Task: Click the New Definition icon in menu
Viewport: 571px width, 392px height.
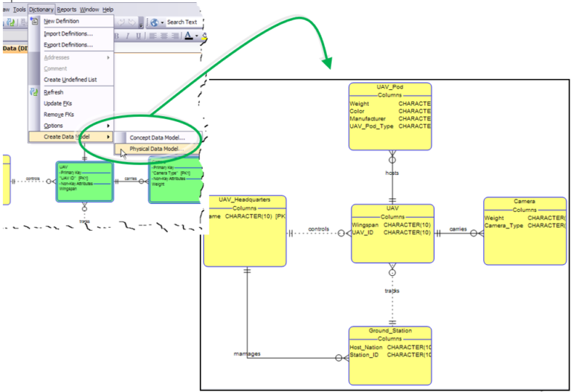Action: [34, 22]
